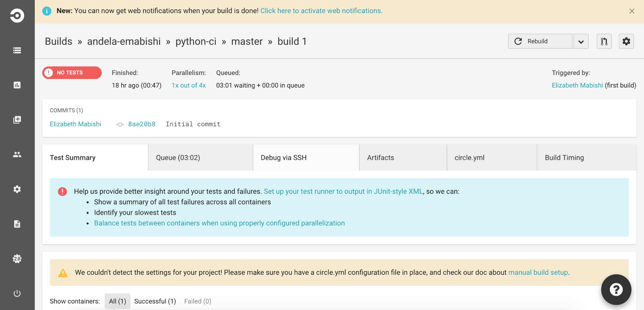Viewport: 644px width, 310px height.
Task: Open the Docs document sidebar icon
Action: (17, 224)
